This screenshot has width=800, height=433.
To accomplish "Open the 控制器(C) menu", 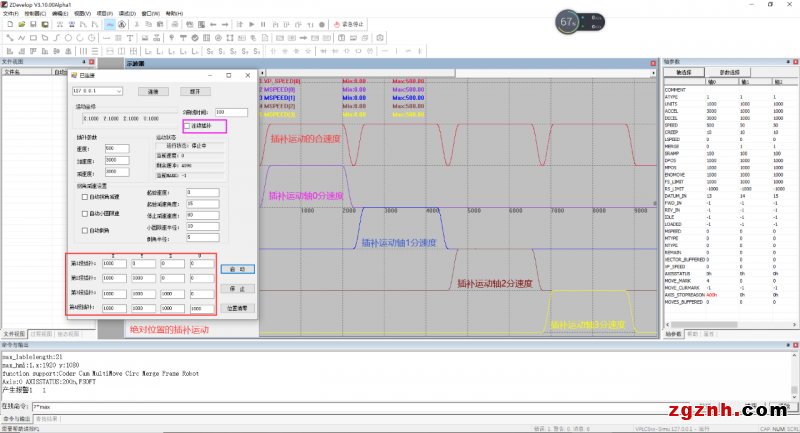I will click(35, 13).
